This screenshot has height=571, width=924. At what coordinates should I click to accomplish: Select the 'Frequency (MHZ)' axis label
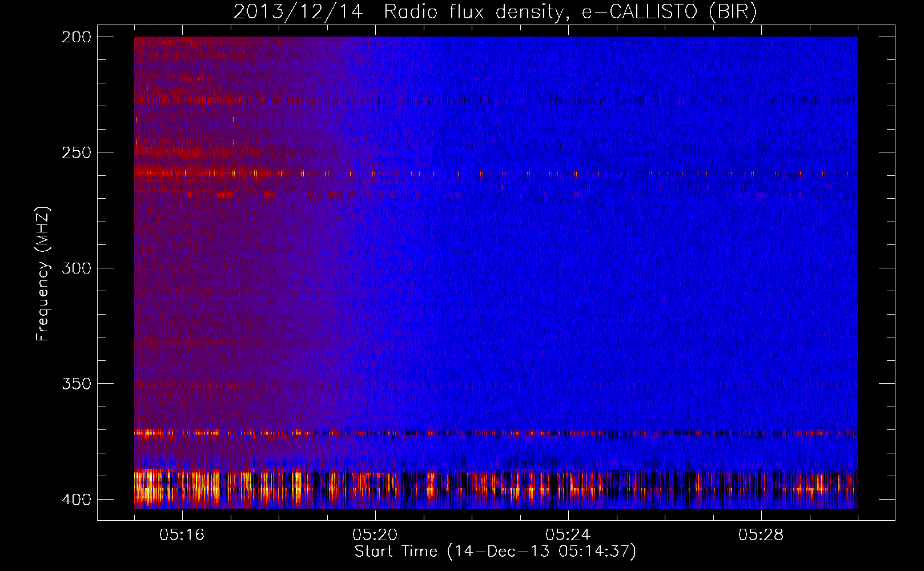pos(43,274)
